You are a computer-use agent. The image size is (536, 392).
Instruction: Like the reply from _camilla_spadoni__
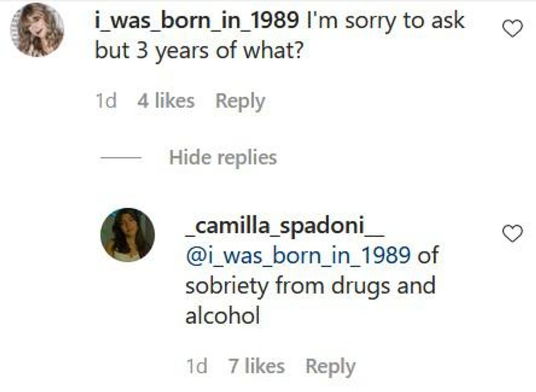click(x=512, y=234)
